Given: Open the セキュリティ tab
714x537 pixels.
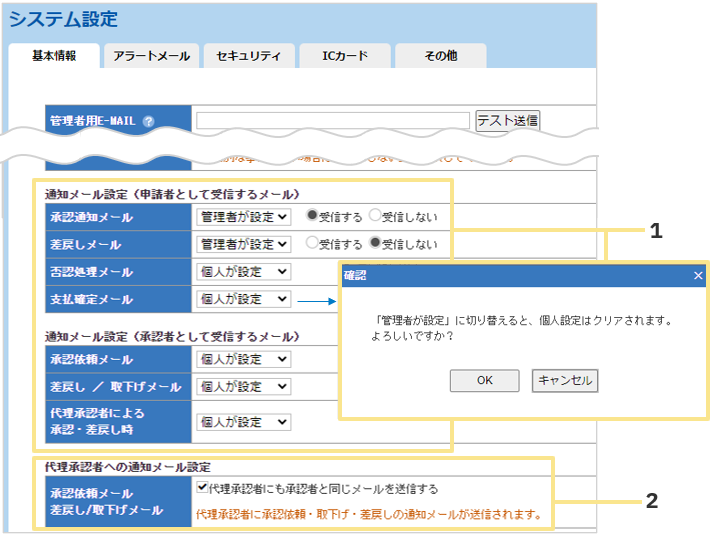Looking at the screenshot, I should (248, 56).
